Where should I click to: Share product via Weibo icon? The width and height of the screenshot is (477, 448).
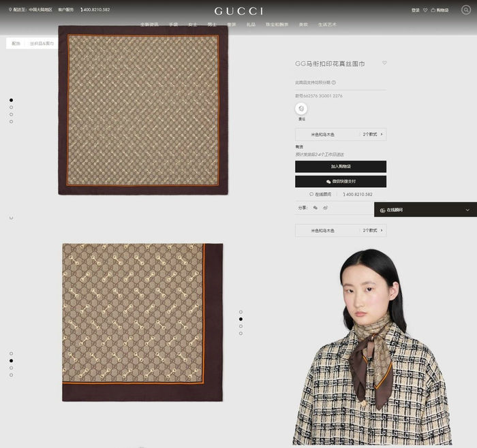pyautogui.click(x=325, y=208)
